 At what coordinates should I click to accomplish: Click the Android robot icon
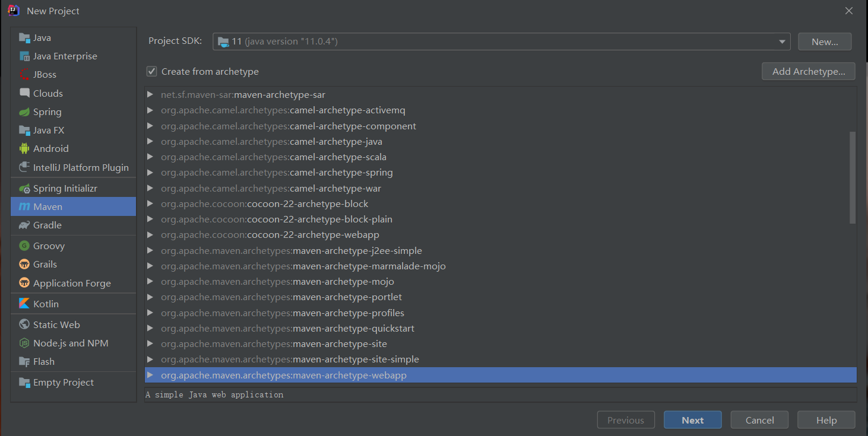click(x=24, y=149)
